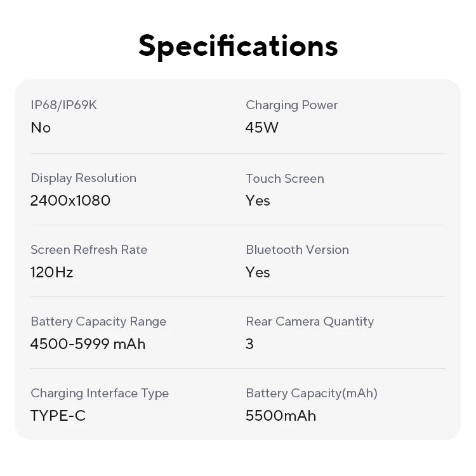476x476 pixels.
Task: Click the Screen Refresh Rate label
Action: pyautogui.click(x=89, y=250)
